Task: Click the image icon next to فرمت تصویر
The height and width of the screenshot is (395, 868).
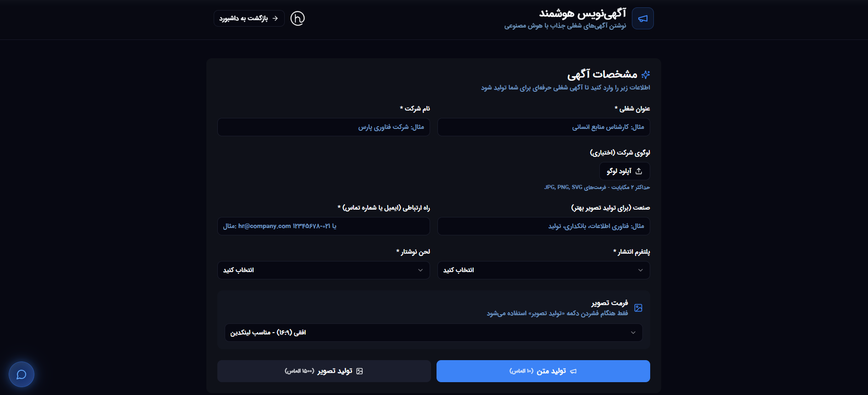Action: tap(638, 308)
